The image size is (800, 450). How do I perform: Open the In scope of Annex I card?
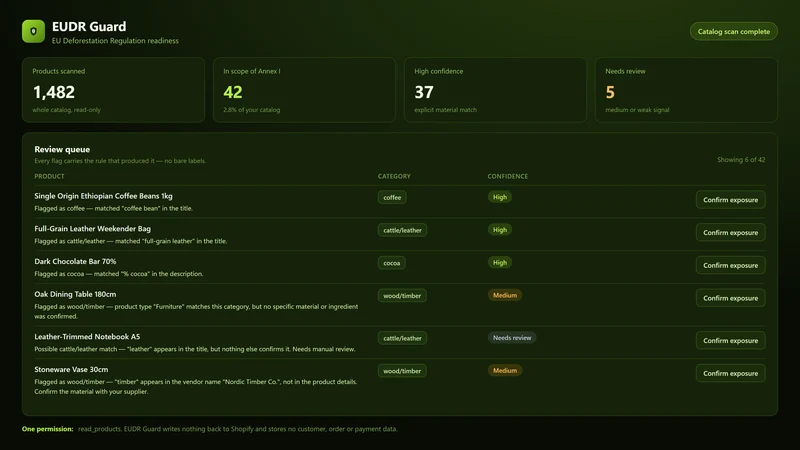(x=304, y=90)
